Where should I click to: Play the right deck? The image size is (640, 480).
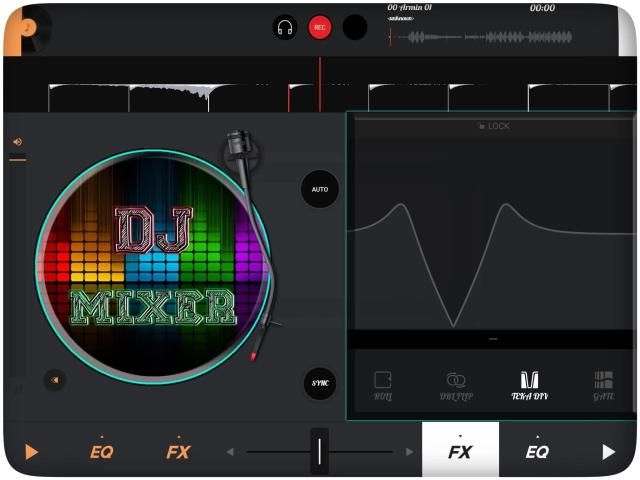(x=609, y=452)
